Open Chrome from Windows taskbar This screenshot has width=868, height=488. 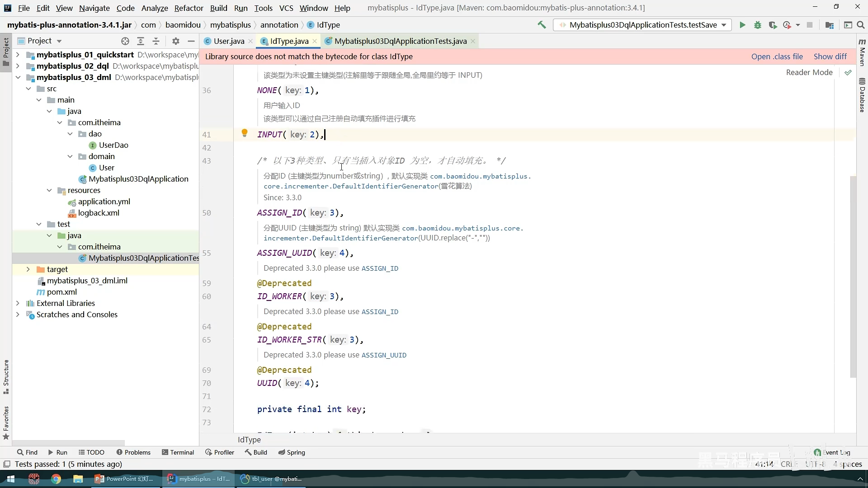pos(56,479)
